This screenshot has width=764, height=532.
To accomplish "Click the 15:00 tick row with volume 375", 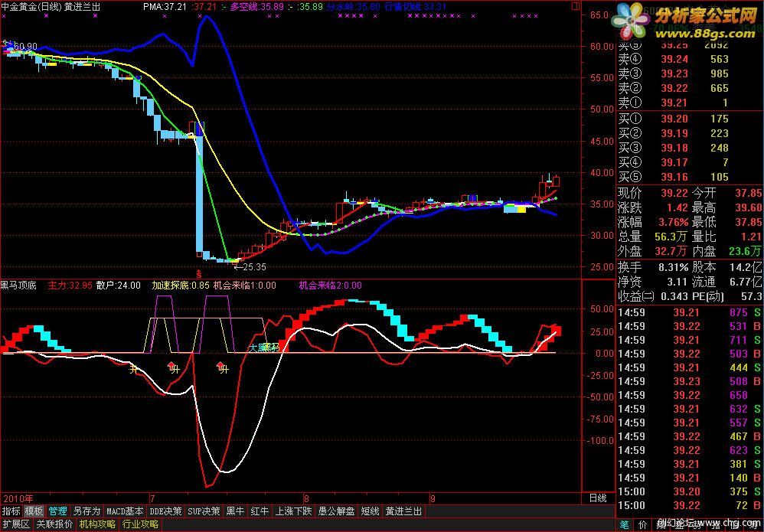I will 690,491.
